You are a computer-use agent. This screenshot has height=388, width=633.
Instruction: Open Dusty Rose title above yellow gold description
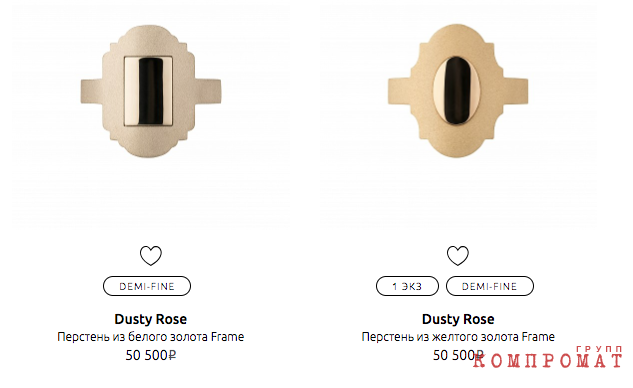click(458, 319)
